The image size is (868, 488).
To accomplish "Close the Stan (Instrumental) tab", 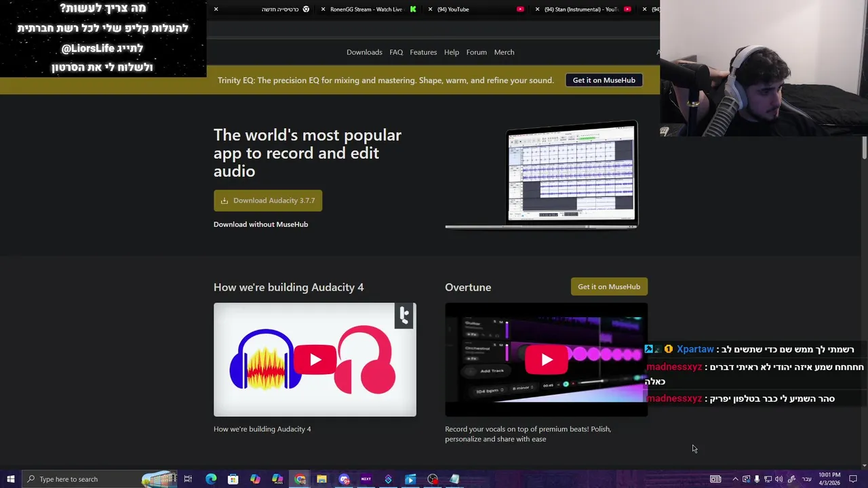I will 538,9.
